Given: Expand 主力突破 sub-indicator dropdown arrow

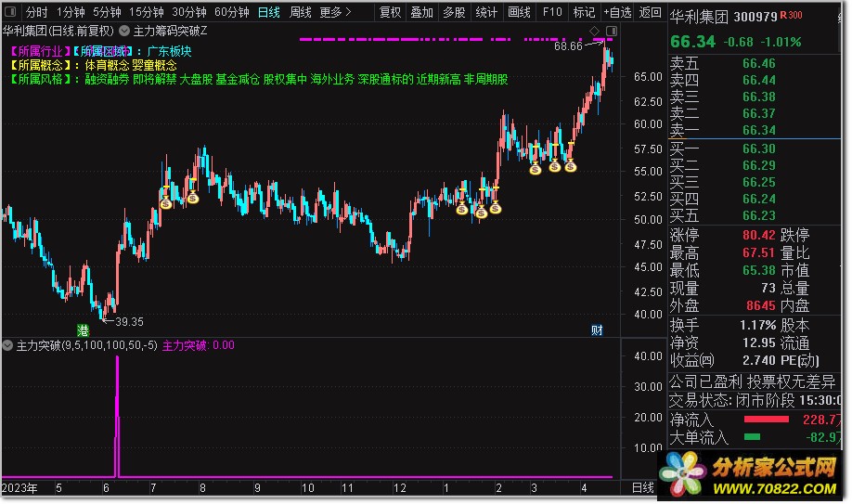Looking at the screenshot, I should click(7, 345).
